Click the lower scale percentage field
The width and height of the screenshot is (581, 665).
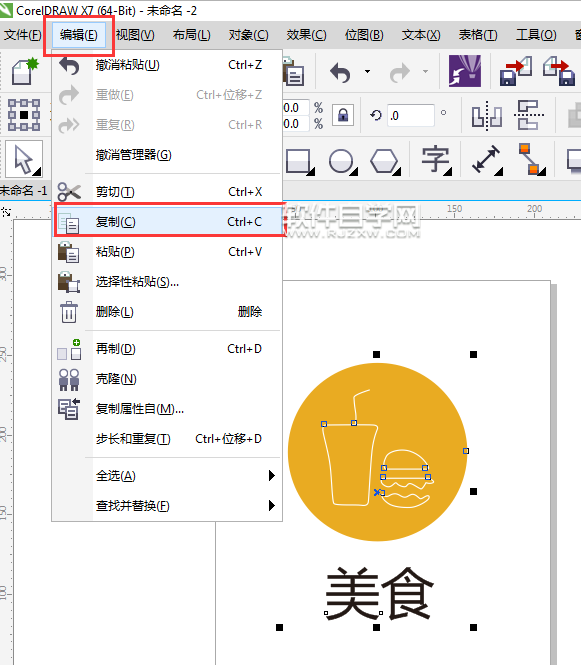(296, 124)
